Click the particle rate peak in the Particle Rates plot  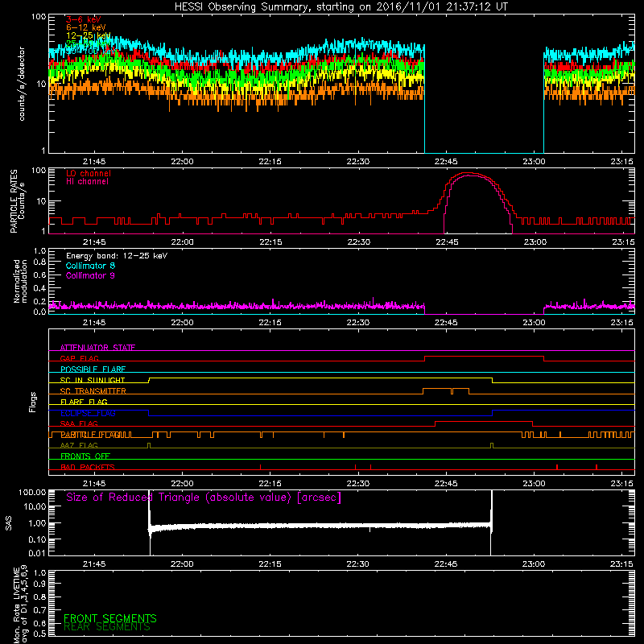tap(469, 174)
